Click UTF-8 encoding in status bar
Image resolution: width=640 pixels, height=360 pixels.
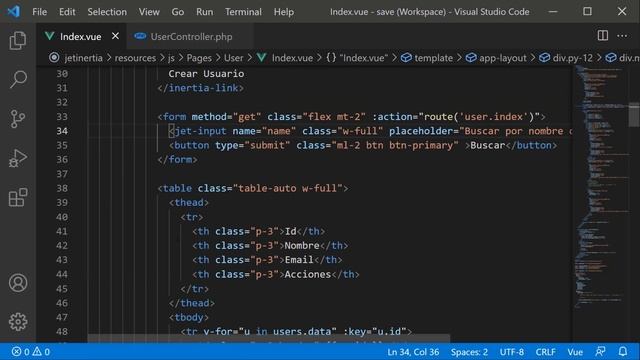click(512, 352)
